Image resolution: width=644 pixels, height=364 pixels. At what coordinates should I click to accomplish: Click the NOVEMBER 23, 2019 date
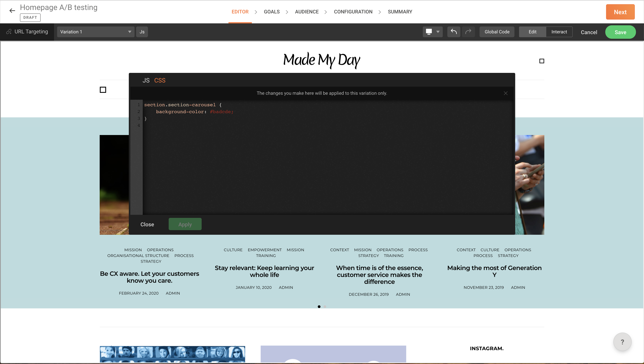point(484,287)
